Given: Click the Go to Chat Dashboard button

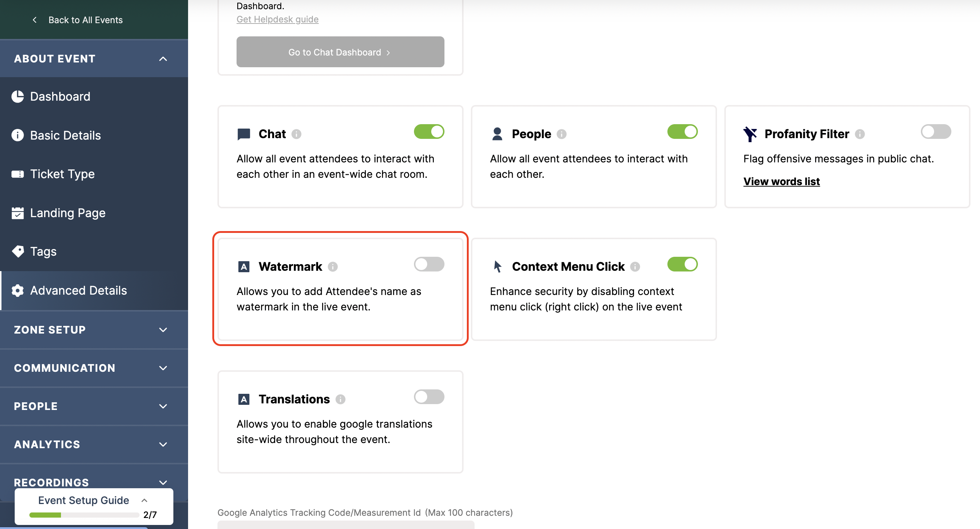Looking at the screenshot, I should click(x=340, y=52).
